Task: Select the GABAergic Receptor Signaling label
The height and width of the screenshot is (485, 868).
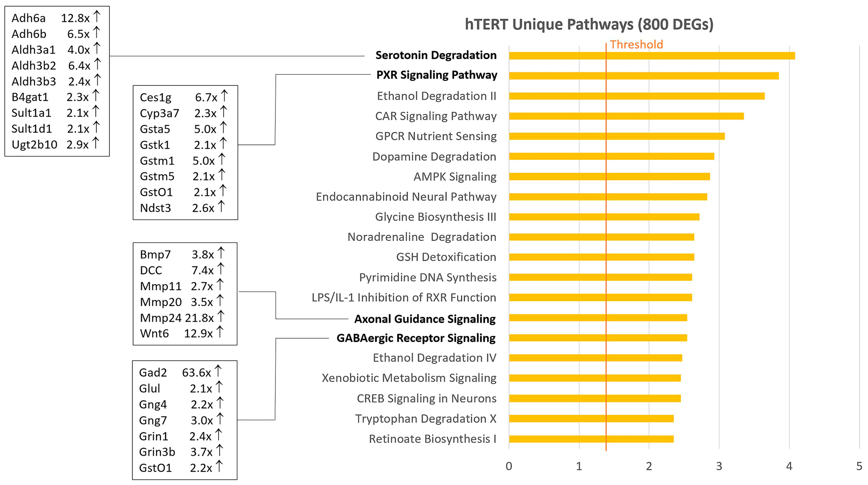Action: (x=416, y=338)
